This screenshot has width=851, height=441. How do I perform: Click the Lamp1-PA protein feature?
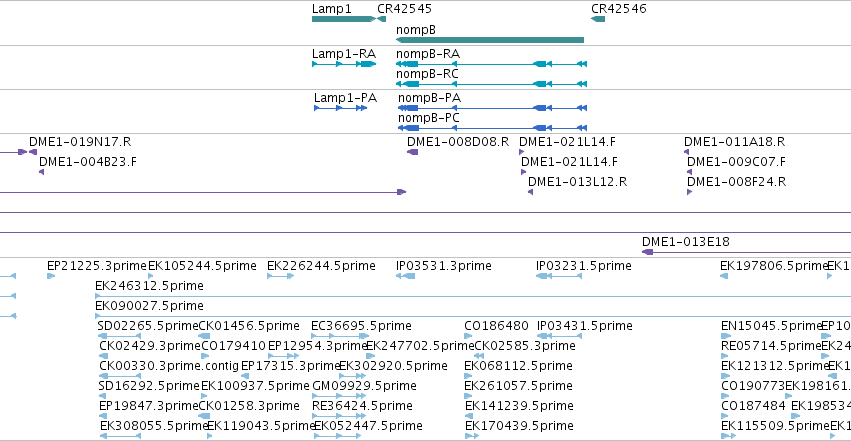[341, 108]
